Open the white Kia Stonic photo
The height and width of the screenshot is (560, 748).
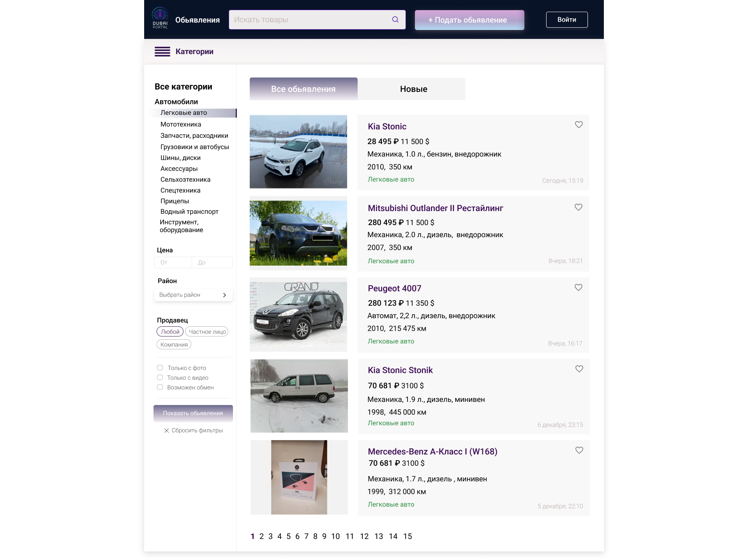(x=298, y=152)
